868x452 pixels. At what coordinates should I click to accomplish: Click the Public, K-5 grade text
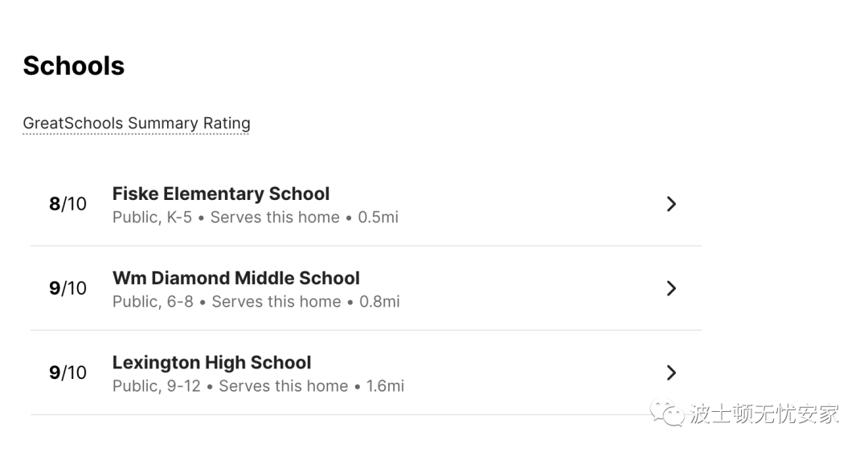click(152, 218)
